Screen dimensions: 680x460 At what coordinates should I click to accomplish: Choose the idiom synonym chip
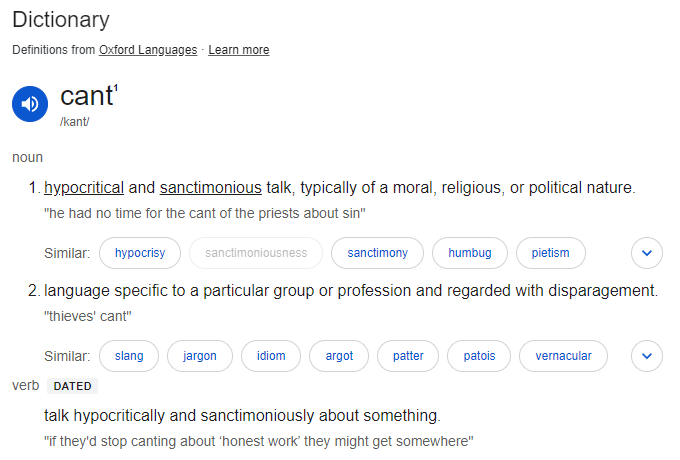tap(271, 356)
